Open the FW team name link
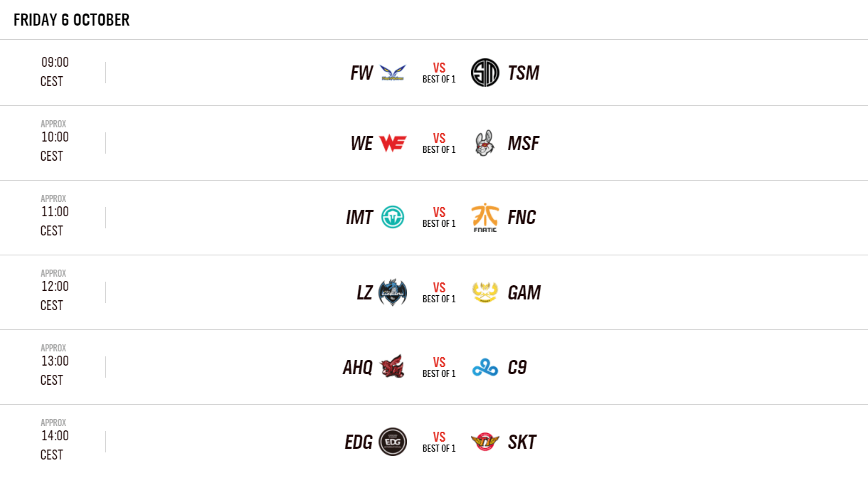The height and width of the screenshot is (478, 868). click(361, 73)
